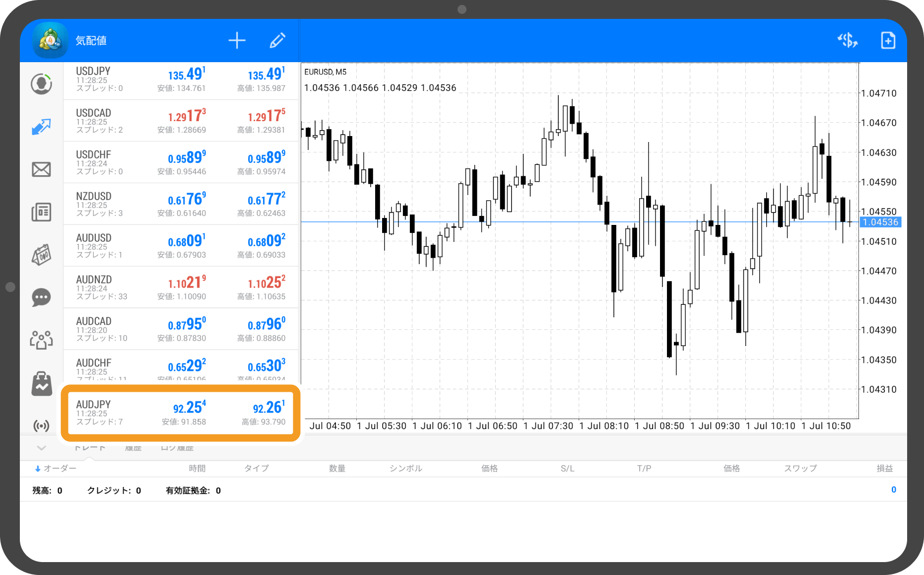The height and width of the screenshot is (575, 924).
Task: Click the 1 Jul 10:50 time label
Action: pos(826,426)
